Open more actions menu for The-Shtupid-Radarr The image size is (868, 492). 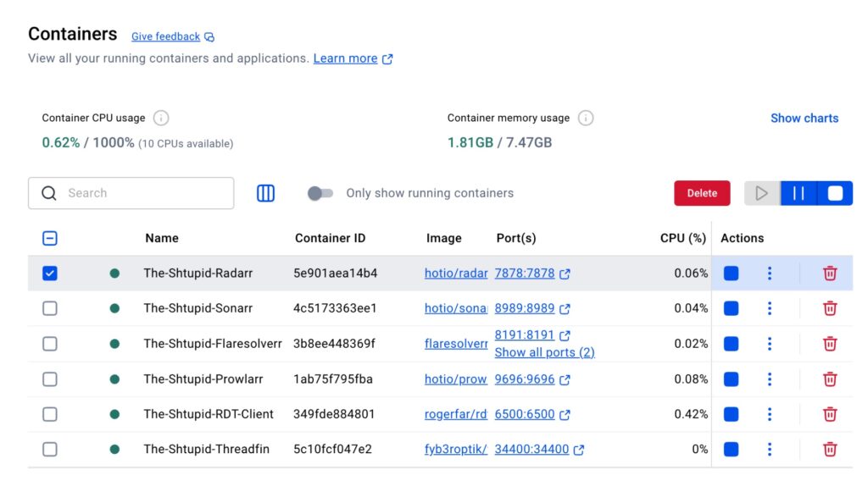(770, 273)
